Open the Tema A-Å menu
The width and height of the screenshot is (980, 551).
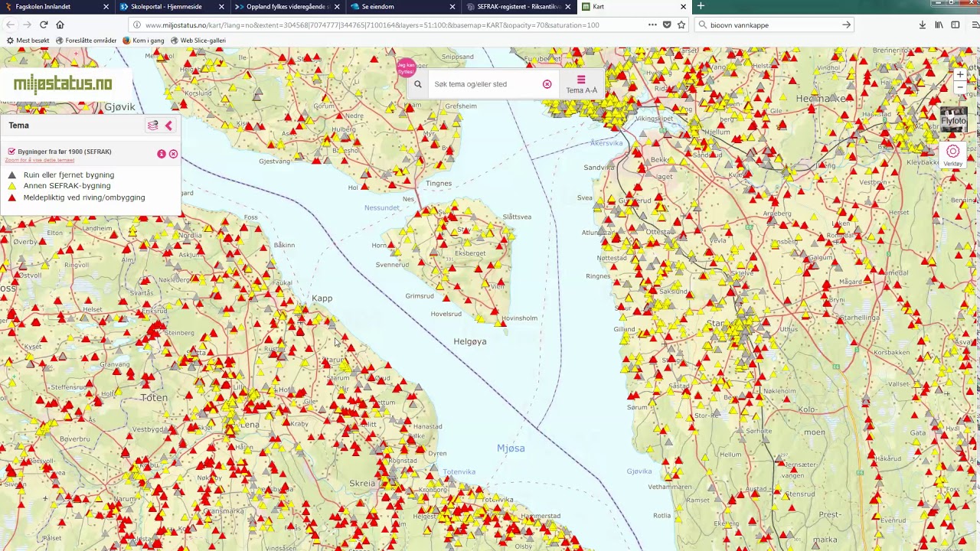581,84
